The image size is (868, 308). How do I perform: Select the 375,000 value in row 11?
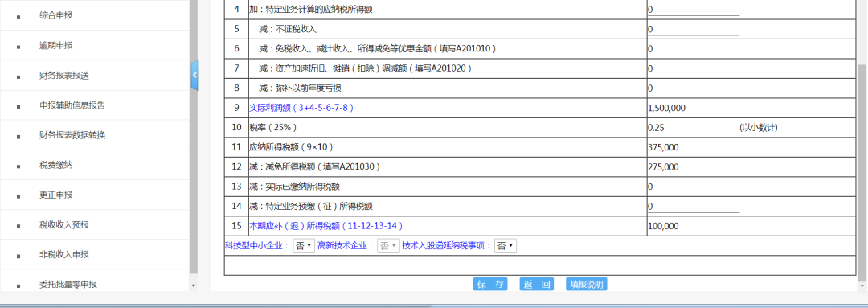tap(663, 147)
